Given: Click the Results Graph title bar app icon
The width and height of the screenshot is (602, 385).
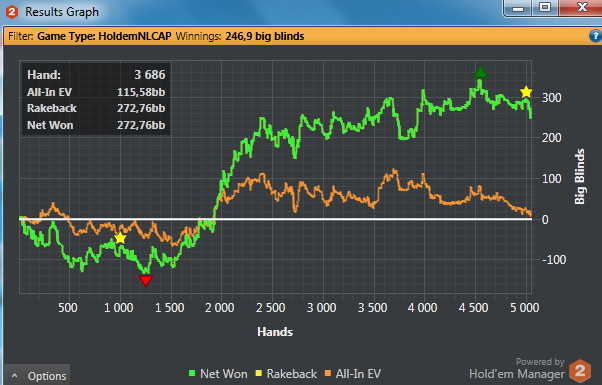Looking at the screenshot, I should [12, 12].
